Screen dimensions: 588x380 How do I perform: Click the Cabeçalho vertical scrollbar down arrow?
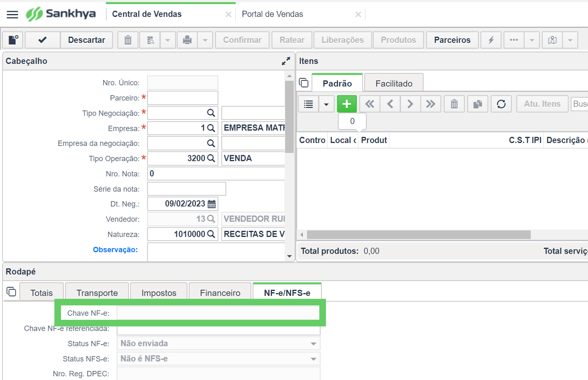tap(289, 256)
